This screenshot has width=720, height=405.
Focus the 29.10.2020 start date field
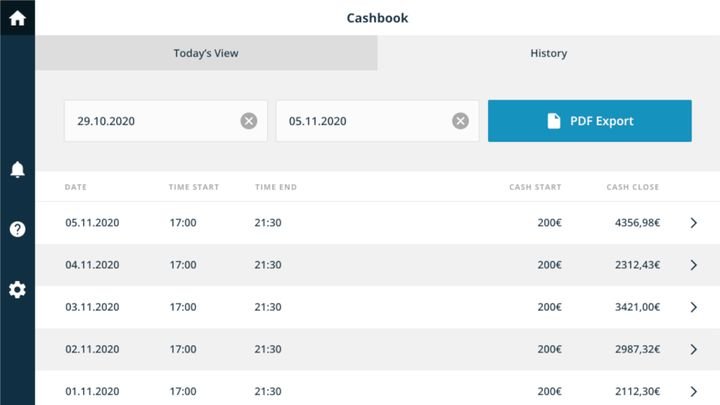pos(150,121)
